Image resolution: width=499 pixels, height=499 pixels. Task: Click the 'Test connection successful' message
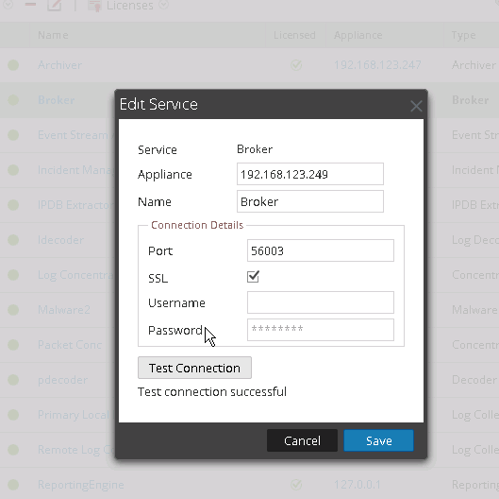coord(212,392)
